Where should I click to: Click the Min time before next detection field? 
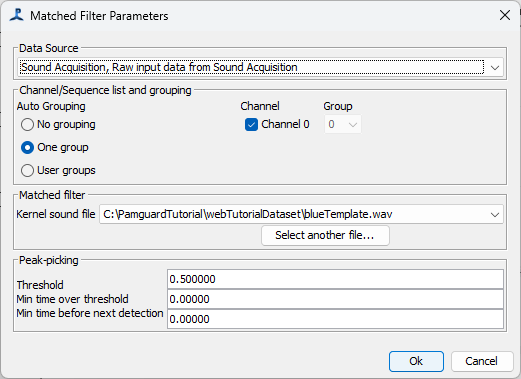(335, 319)
